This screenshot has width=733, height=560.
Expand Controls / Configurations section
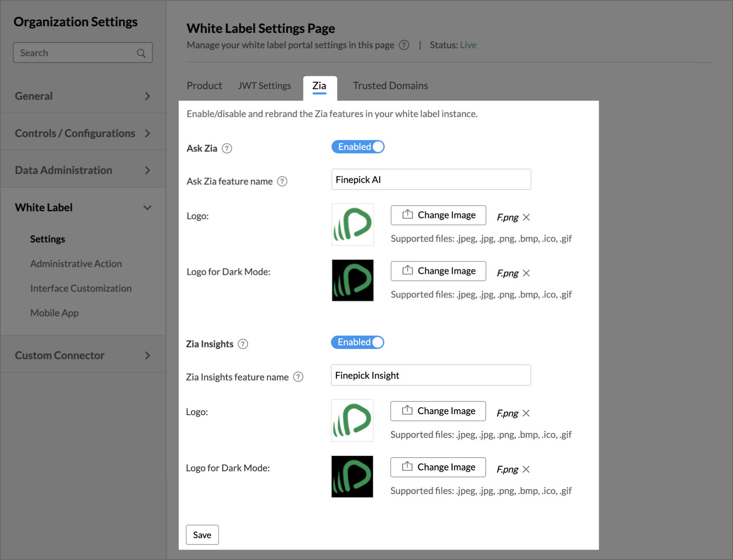click(83, 133)
